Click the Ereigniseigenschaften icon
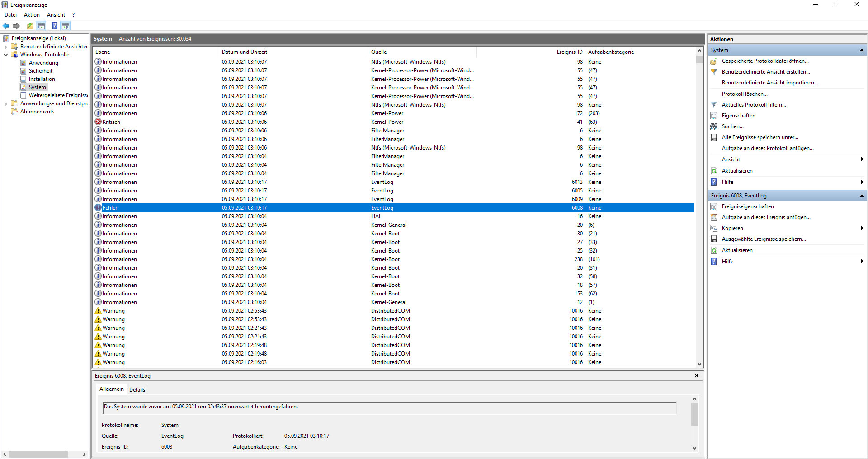 pos(714,206)
